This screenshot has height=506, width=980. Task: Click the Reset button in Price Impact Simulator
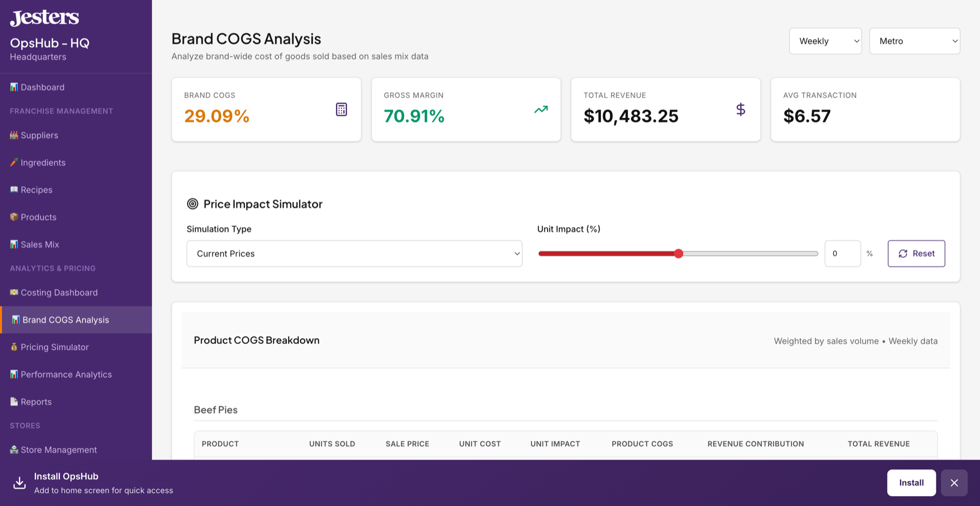coord(916,253)
